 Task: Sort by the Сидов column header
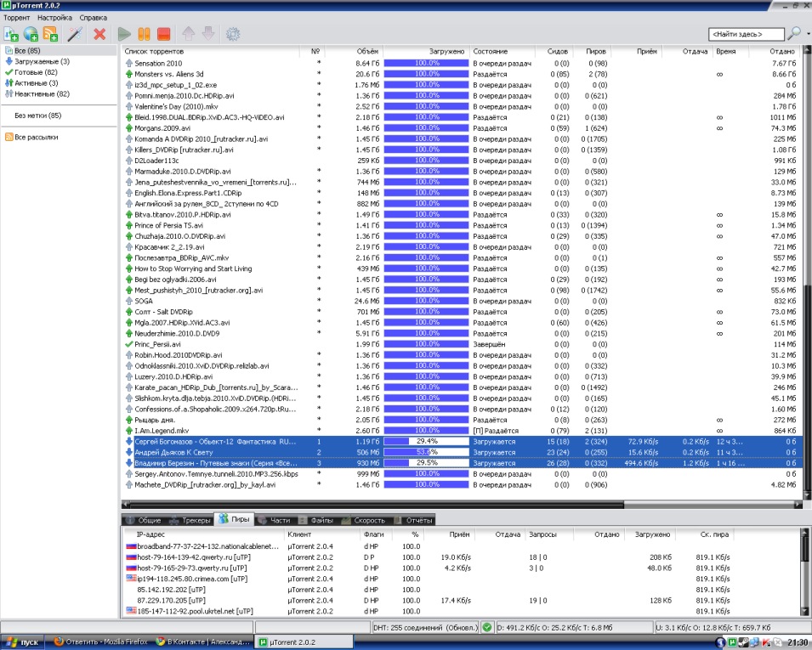pos(554,51)
